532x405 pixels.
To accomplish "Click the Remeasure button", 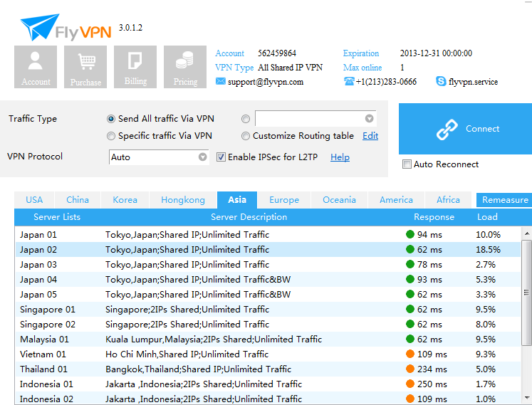I will 504,200.
